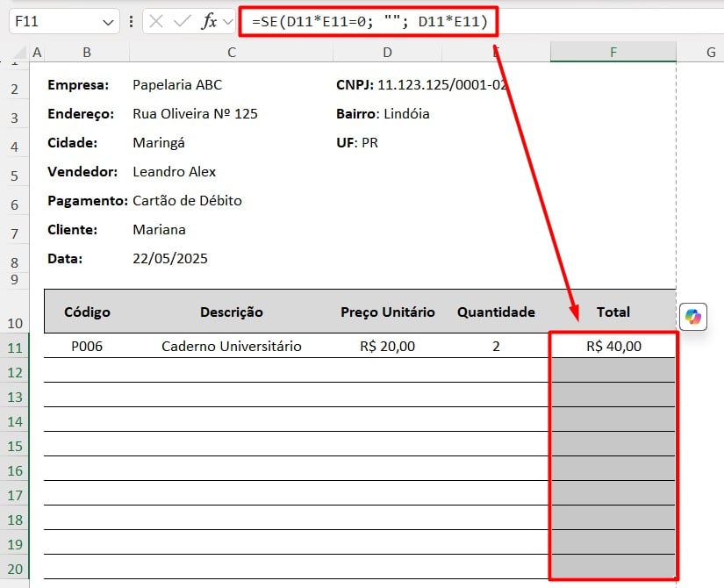724x588 pixels.
Task: Click the date cell 22/05/2025
Action: [x=170, y=259]
